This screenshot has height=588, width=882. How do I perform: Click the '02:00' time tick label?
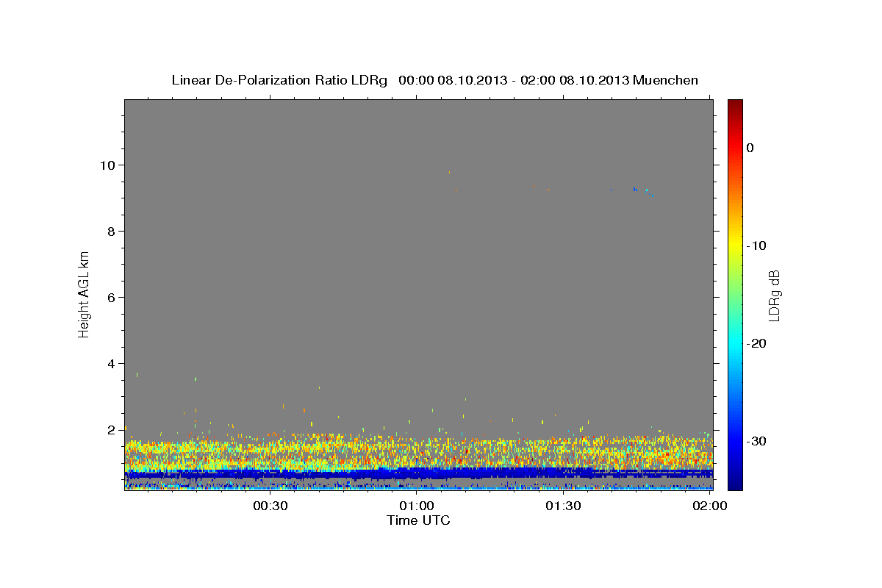(710, 506)
